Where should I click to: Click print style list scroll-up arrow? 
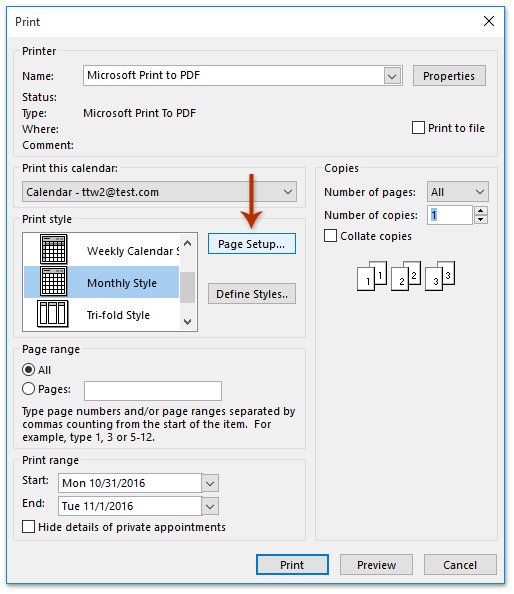tap(187, 243)
